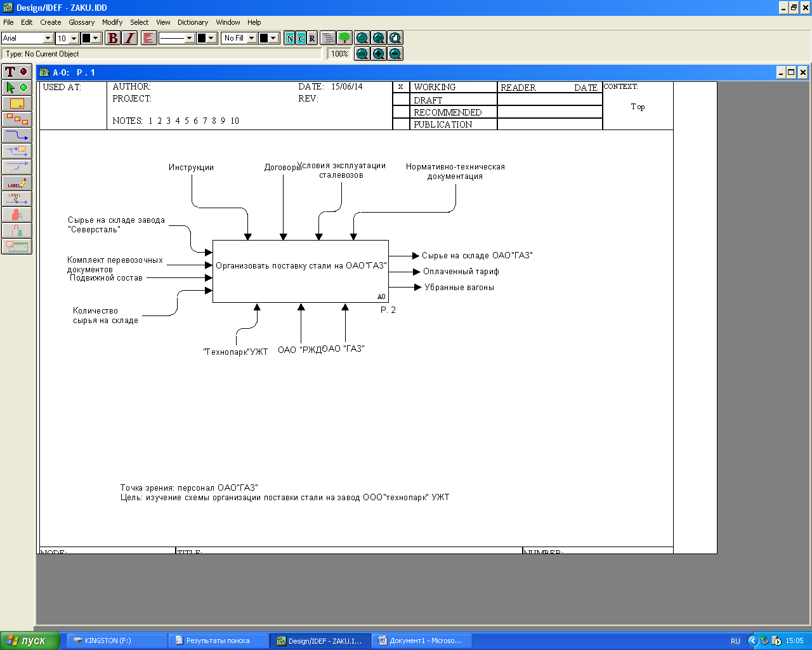Click the gray stacked lines icon
Screen dimensions: 812x650
tap(328, 38)
